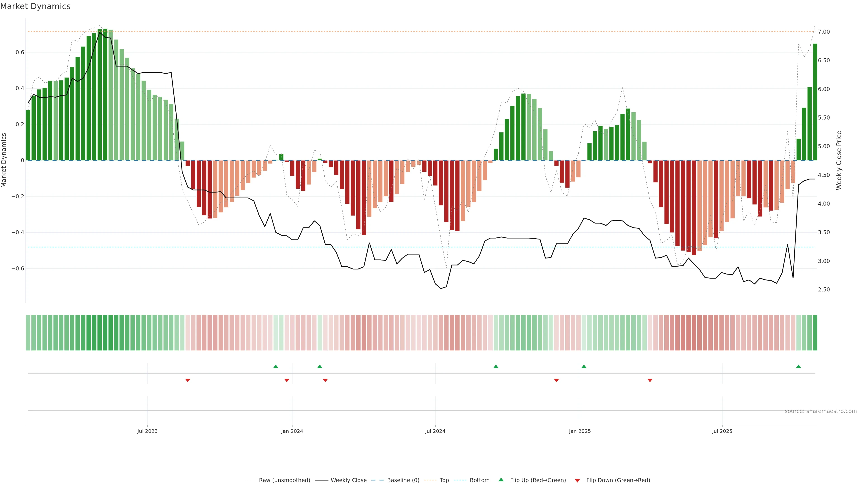
Task: Click the Jul 2023 x-axis label
Action: tap(147, 431)
